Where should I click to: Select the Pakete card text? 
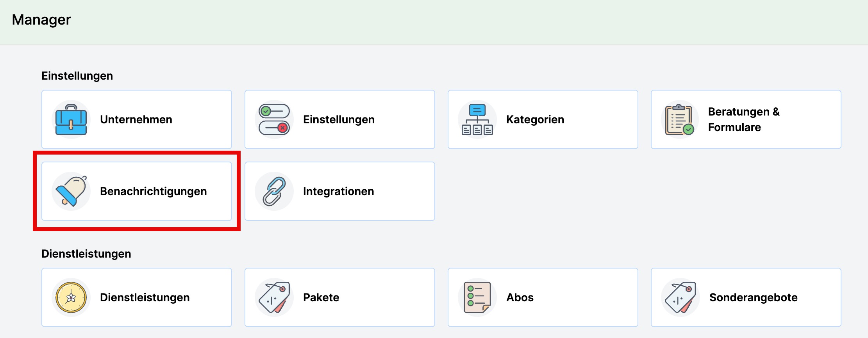[321, 297]
